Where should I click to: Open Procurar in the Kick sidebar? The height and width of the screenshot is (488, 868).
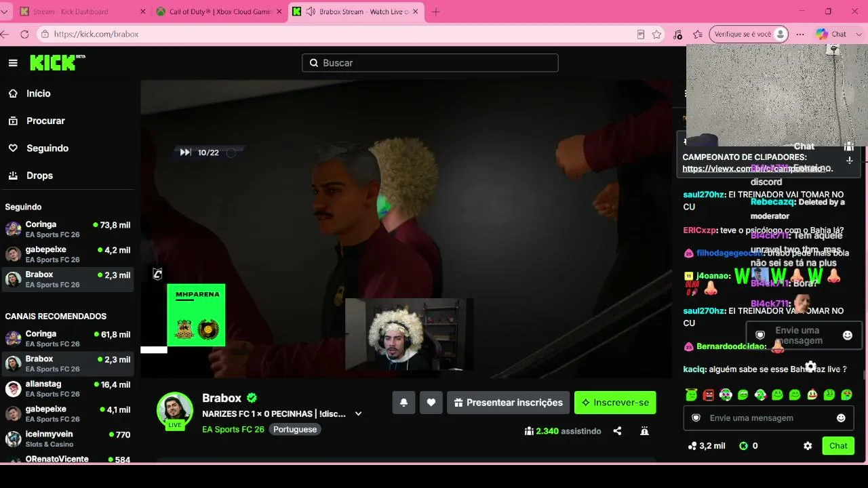[x=45, y=121]
